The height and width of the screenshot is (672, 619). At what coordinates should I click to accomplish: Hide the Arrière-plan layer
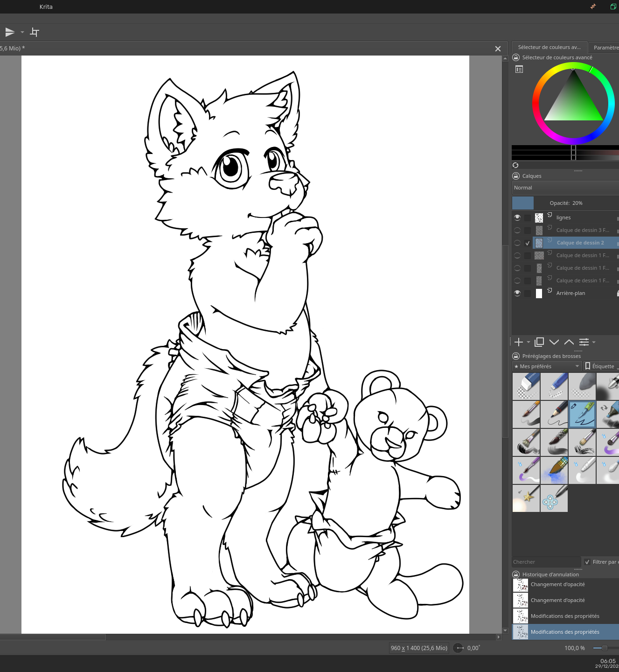[x=517, y=293]
